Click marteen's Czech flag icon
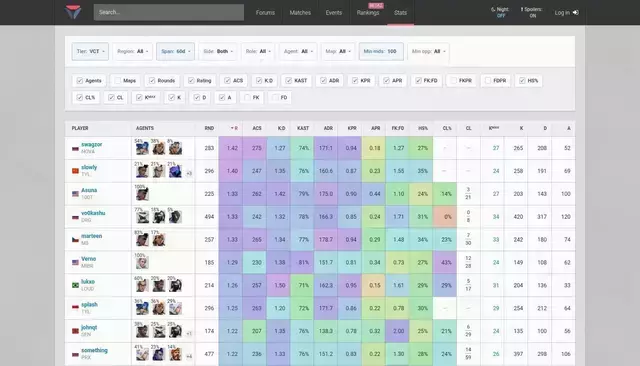The height and width of the screenshot is (366, 640). (x=75, y=240)
